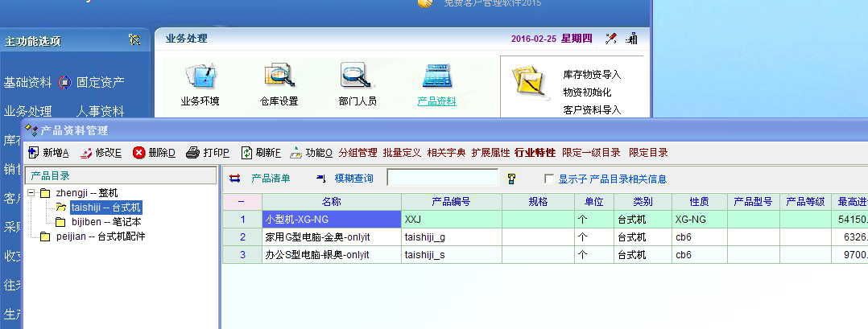The width and height of the screenshot is (868, 329).
Task: Click the fuzzy search input field
Action: click(442, 178)
